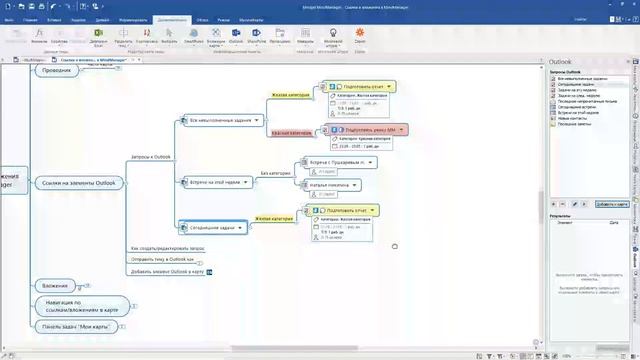Click the Желтая категория label near top topic
Viewport: 640px width, 360px height.
pyautogui.click(x=291, y=95)
